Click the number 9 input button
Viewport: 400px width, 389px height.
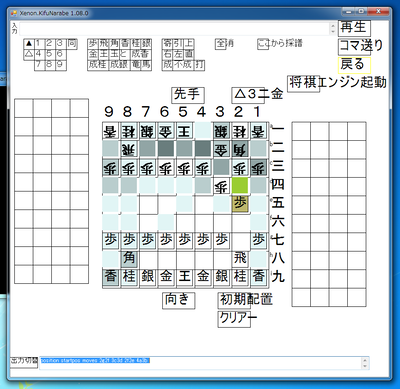pyautogui.click(x=61, y=65)
